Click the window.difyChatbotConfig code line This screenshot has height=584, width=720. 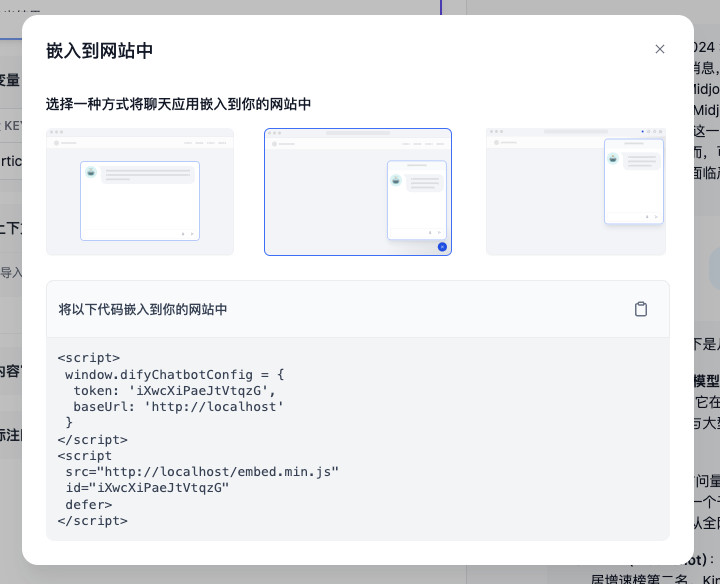[174, 375]
